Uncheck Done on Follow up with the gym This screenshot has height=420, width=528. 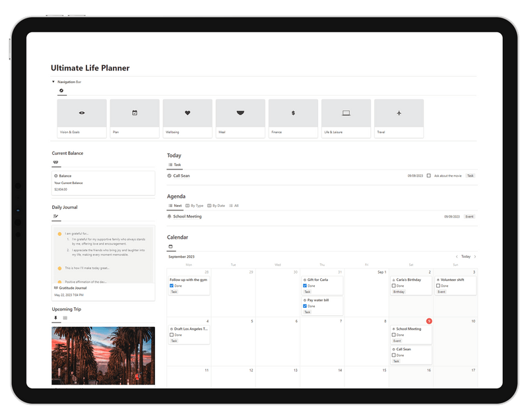coord(173,286)
